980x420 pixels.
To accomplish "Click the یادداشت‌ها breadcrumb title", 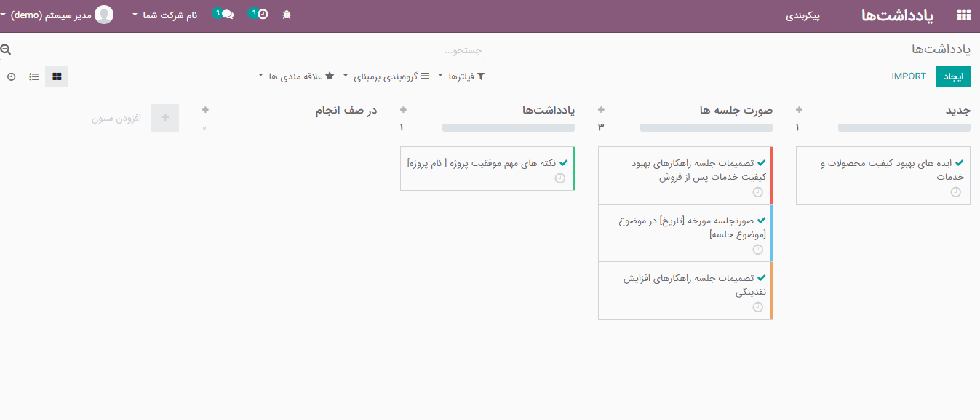I will pos(941,49).
